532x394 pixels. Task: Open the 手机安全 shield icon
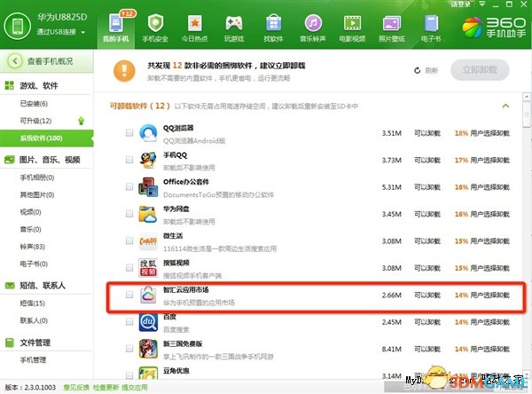tap(155, 23)
